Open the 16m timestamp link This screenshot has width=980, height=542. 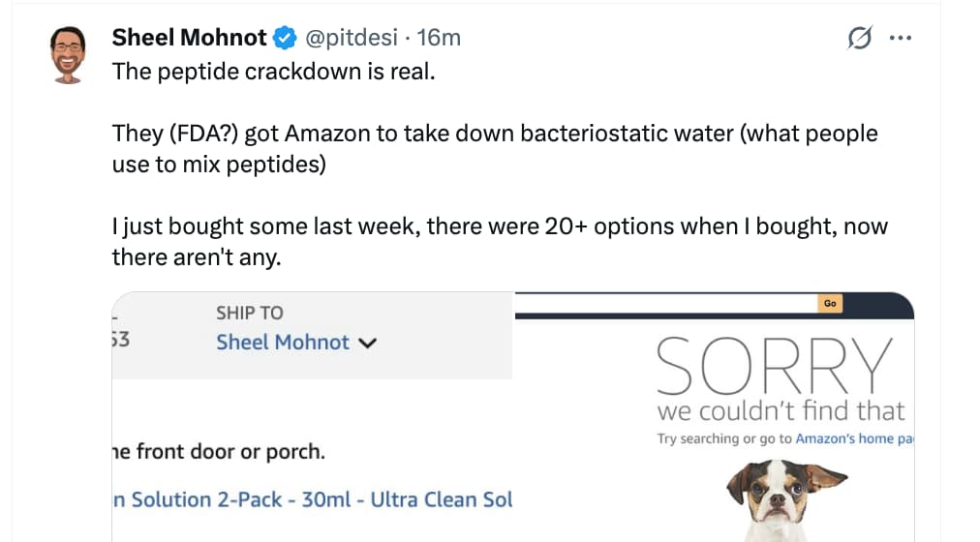click(x=438, y=38)
